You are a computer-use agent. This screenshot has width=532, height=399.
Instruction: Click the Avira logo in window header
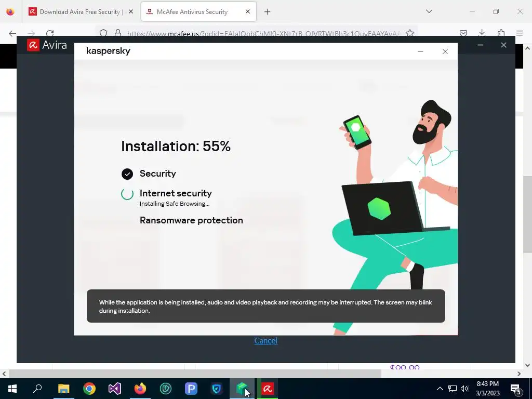(47, 45)
